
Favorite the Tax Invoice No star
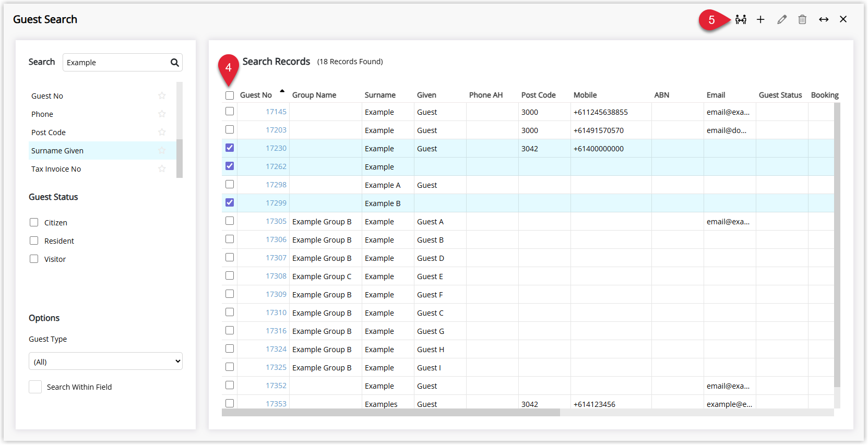(162, 169)
